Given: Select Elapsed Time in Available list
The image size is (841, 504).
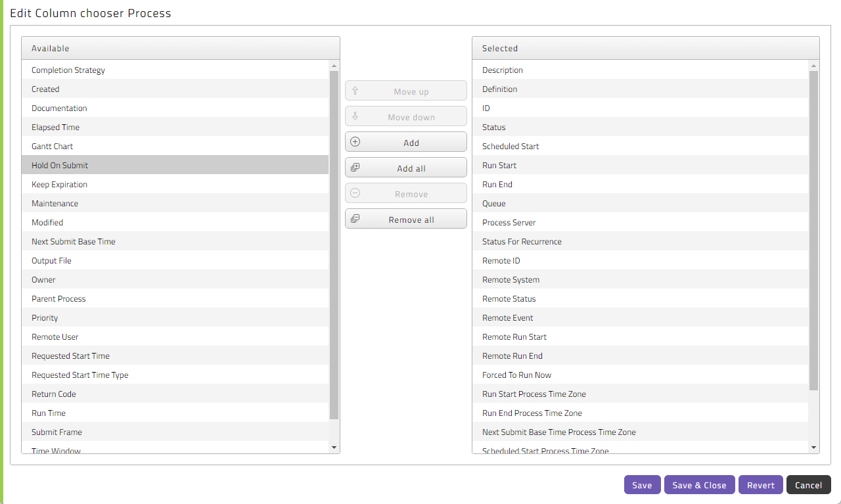Looking at the screenshot, I should (175, 127).
